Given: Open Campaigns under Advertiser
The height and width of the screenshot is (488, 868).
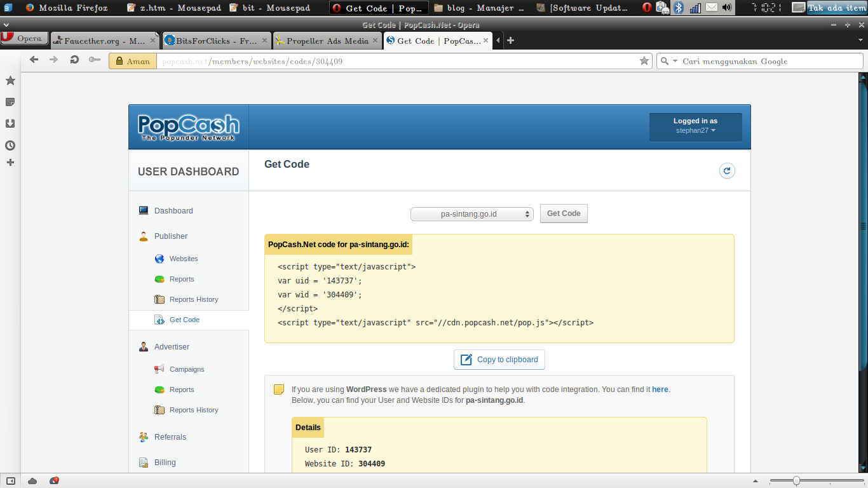Looking at the screenshot, I should tap(187, 370).
